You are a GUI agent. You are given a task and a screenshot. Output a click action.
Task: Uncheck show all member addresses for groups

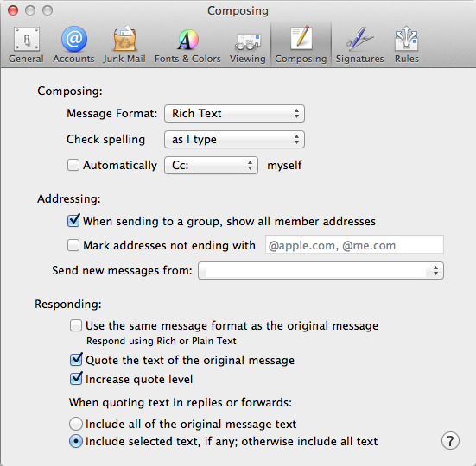click(x=73, y=221)
